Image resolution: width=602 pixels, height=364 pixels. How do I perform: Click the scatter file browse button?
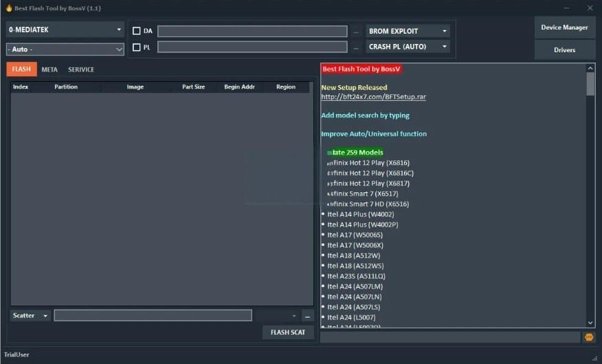coord(307,316)
